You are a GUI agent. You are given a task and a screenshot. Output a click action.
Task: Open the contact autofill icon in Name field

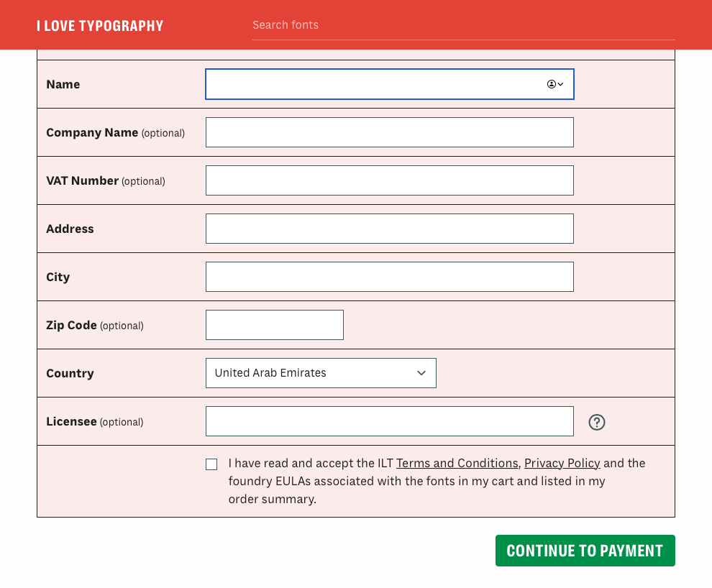[554, 84]
